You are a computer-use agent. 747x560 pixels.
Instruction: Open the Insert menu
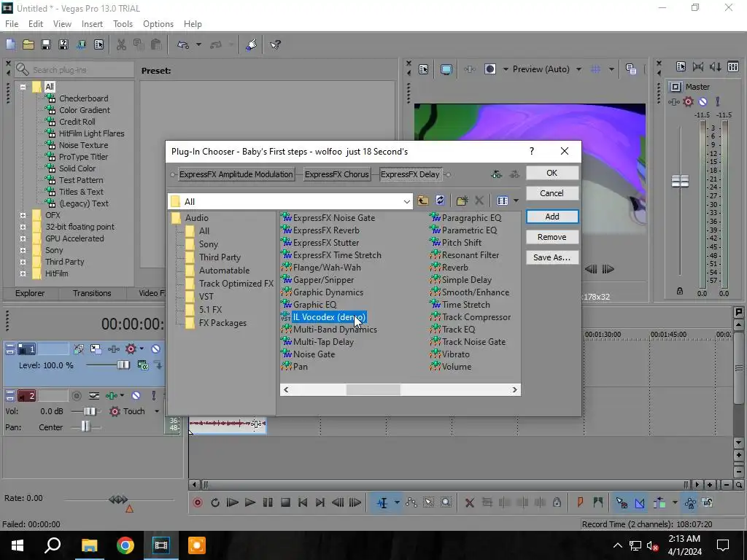click(x=92, y=24)
